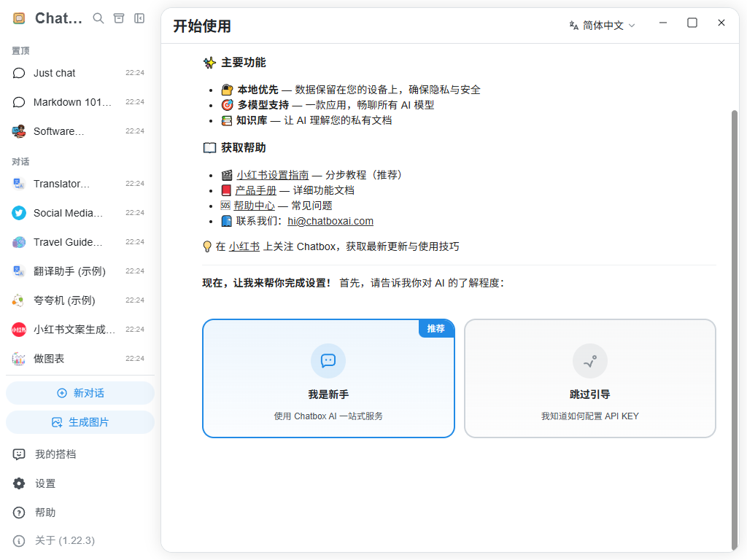This screenshot has width=747, height=560.
Task: Click the chat bubble icon in 我是新手 card
Action: point(328,360)
